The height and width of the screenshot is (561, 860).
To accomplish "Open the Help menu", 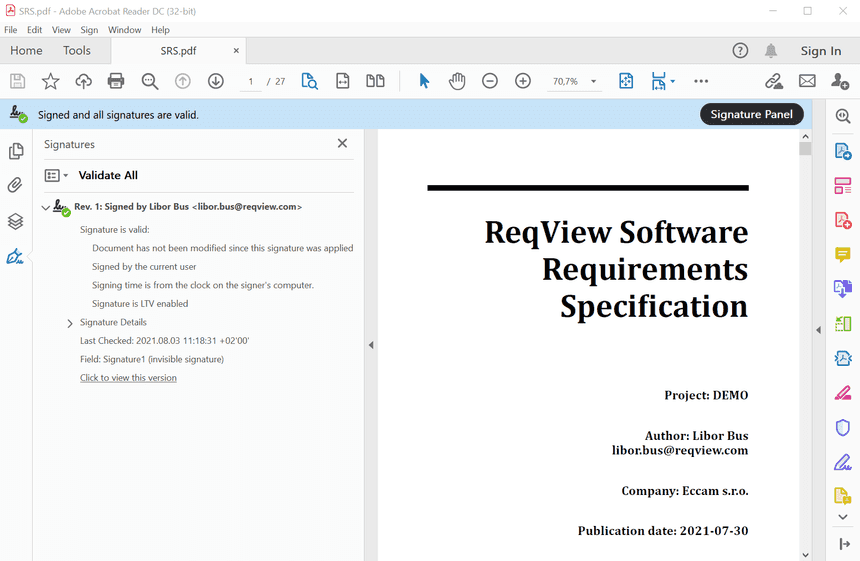I will pyautogui.click(x=160, y=30).
